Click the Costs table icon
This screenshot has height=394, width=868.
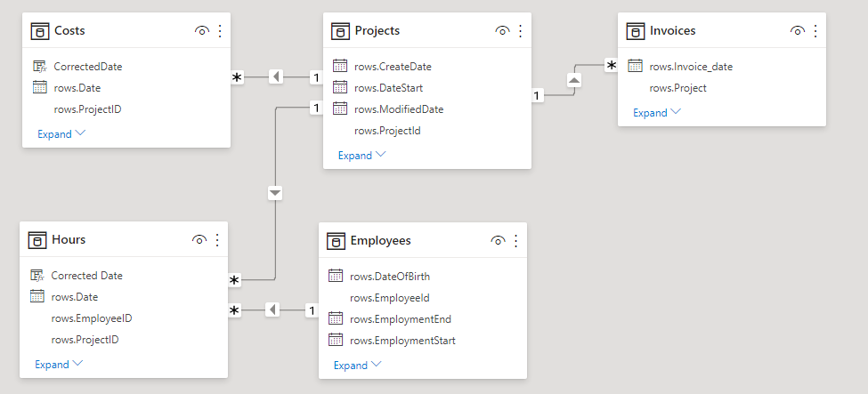click(39, 31)
